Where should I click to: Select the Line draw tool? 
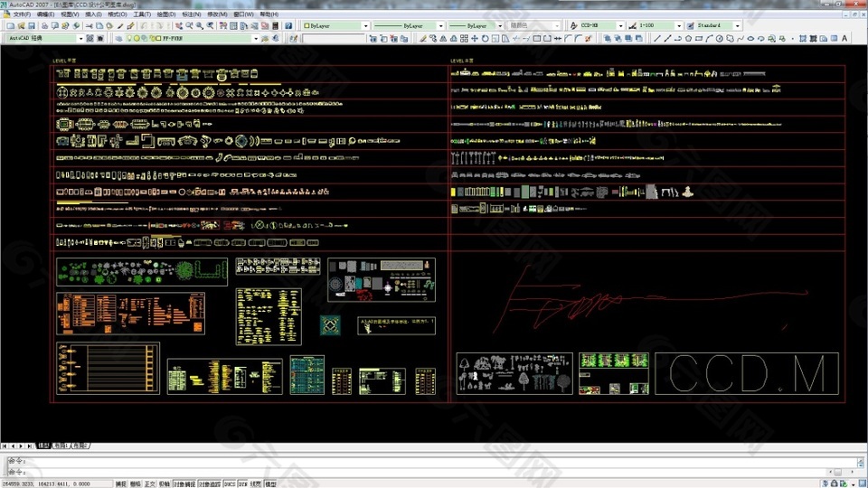click(656, 39)
